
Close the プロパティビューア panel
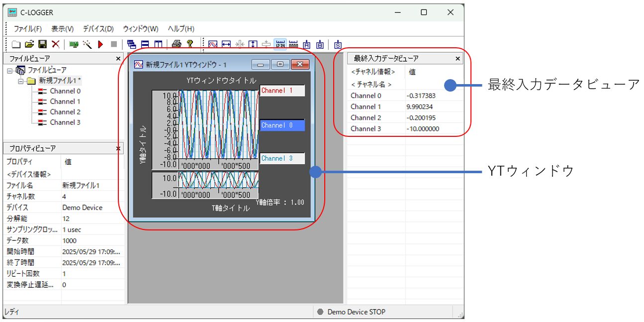click(x=118, y=148)
